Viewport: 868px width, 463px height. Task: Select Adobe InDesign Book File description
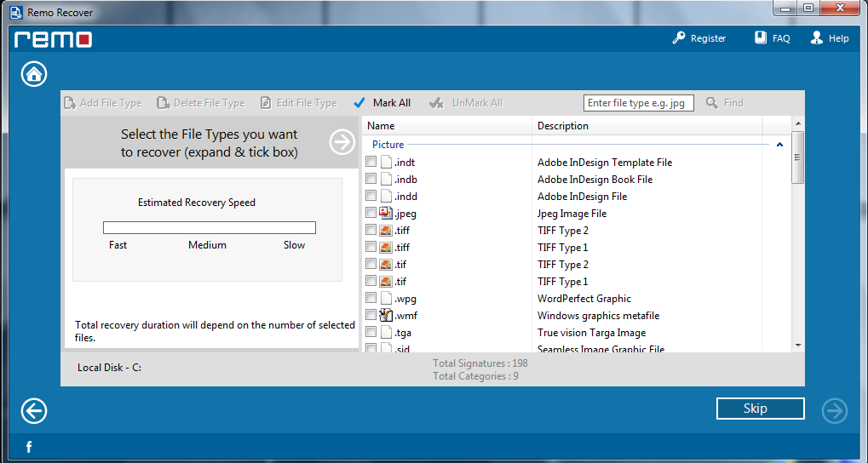[x=595, y=180]
